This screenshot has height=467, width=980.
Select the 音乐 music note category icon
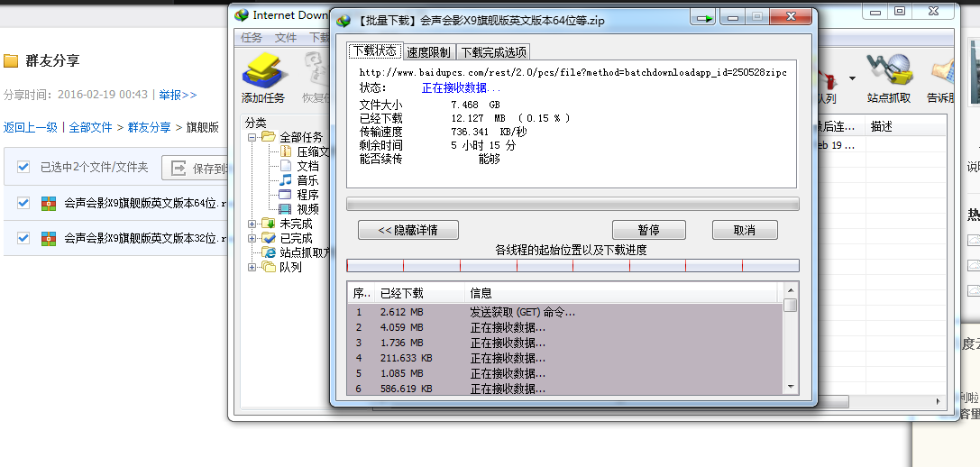(286, 180)
